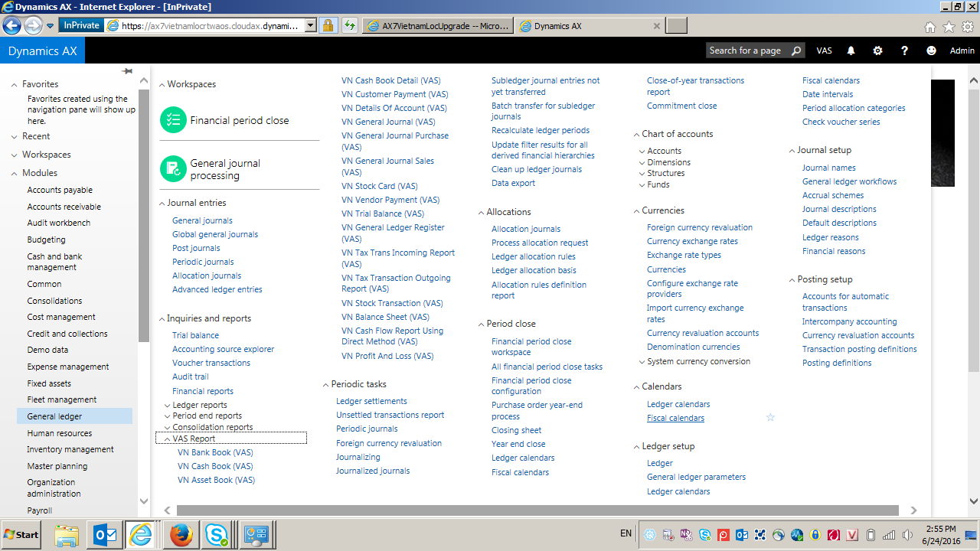Collapse the Favorites section in navigation pane
The height and width of the screenshot is (551, 980).
[15, 85]
